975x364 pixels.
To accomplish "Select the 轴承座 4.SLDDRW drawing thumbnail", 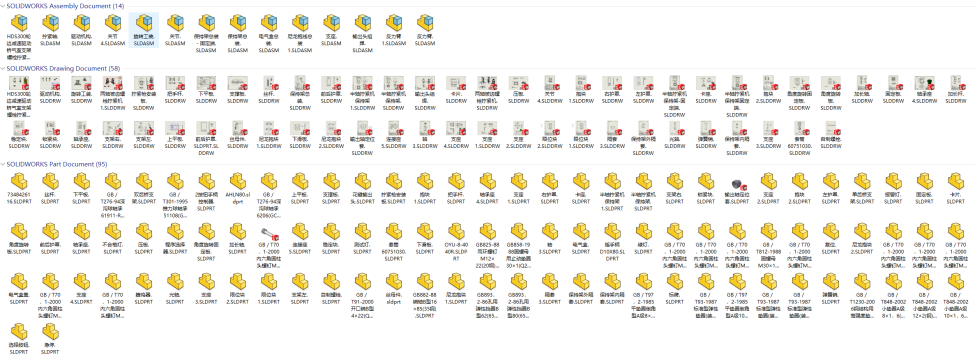I will pos(924,84).
